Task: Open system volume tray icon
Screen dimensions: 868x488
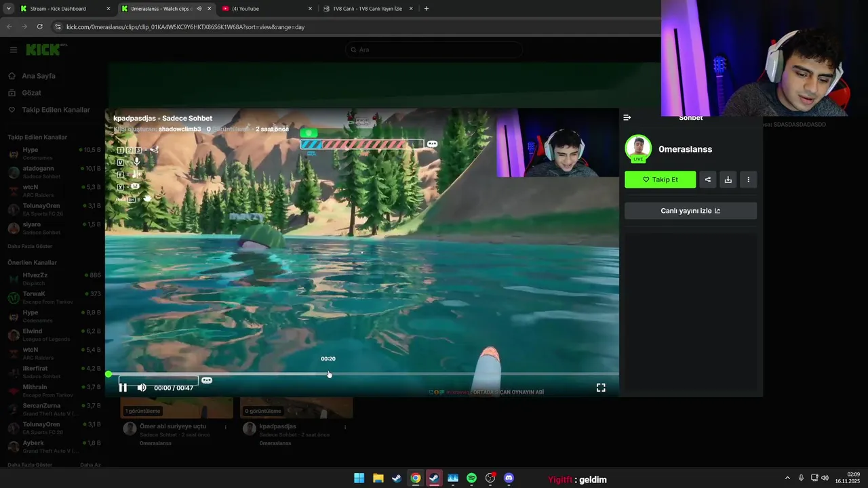Action: [x=825, y=478]
